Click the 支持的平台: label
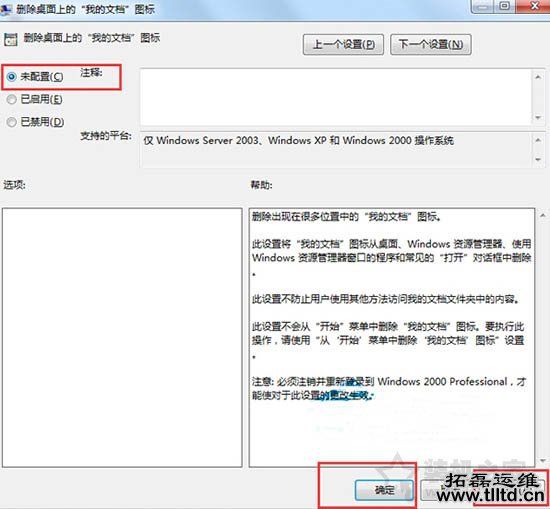The width and height of the screenshot is (550, 509). point(106,135)
